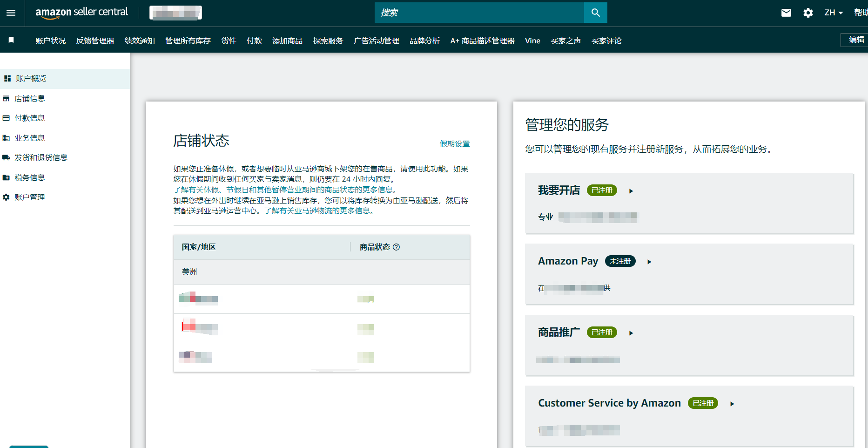Open 买家评论 in the navigation bar
The height and width of the screenshot is (448, 868).
pos(606,41)
